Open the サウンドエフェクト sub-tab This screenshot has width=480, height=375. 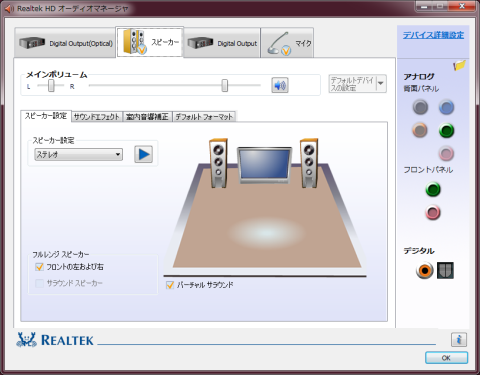click(97, 117)
